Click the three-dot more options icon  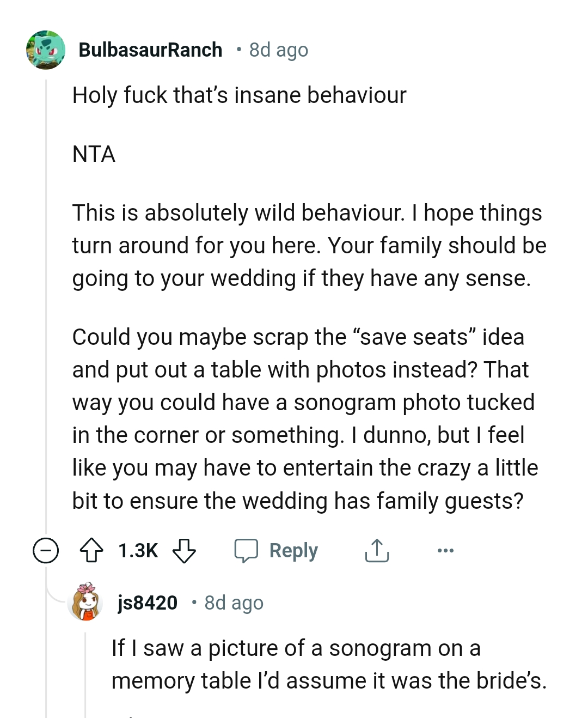(x=445, y=550)
